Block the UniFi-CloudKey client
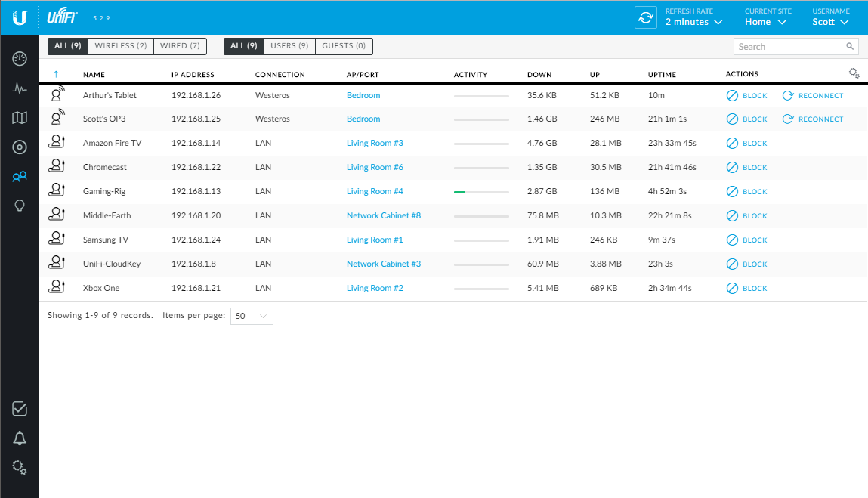This screenshot has width=868, height=498. coord(747,264)
